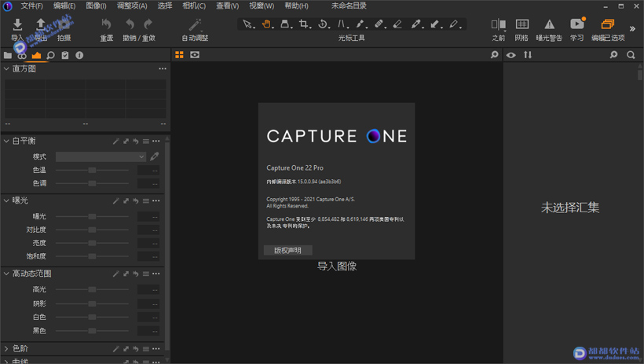The width and height of the screenshot is (644, 364).
Task: Collapse the 高动态范围 panel
Action: (6, 274)
